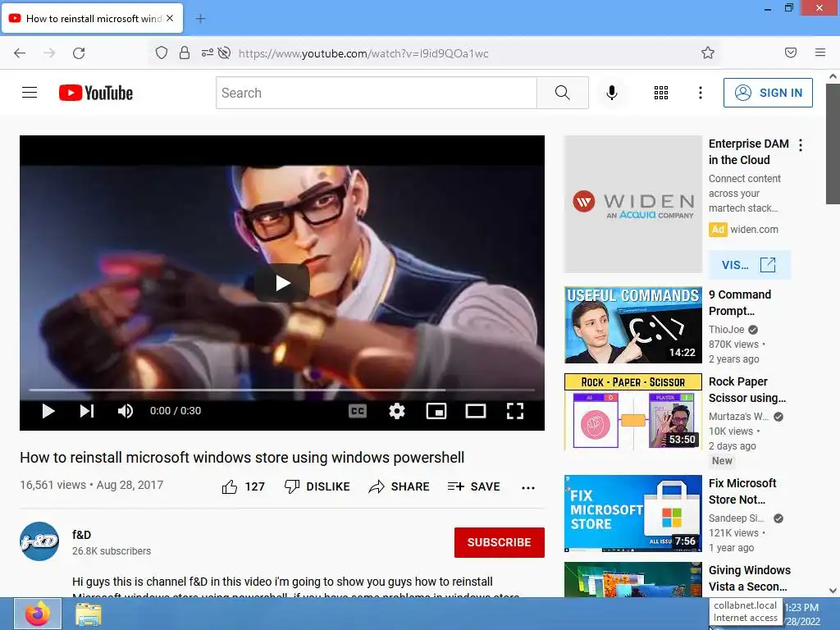Screen dimensions: 840x630
Task: Open the Widen ad options menu
Action: (x=801, y=145)
